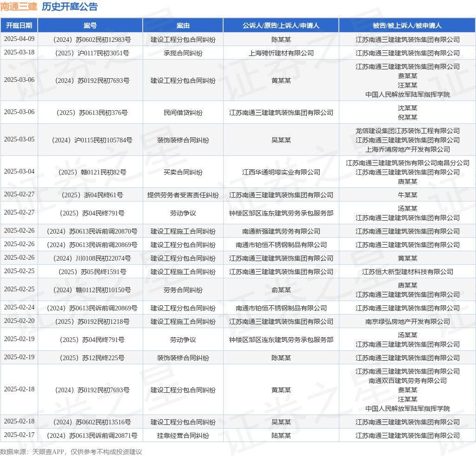Viewport: 476px width, 456px height.
Task: Click the 南通三建 title text
Action: click(x=19, y=7)
